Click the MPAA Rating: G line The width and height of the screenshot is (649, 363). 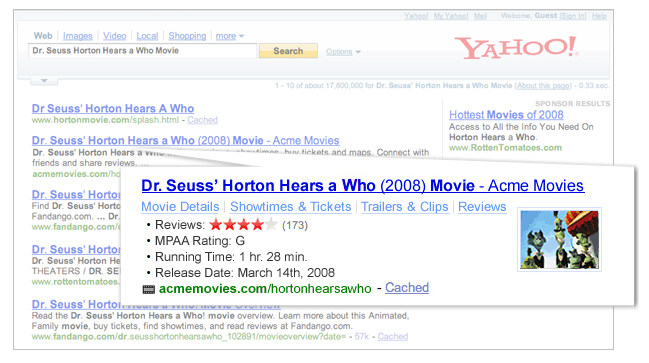pos(200,241)
